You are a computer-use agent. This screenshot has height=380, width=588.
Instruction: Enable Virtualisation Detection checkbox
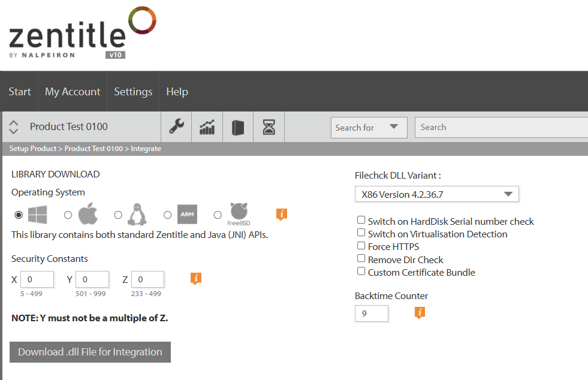tap(361, 233)
